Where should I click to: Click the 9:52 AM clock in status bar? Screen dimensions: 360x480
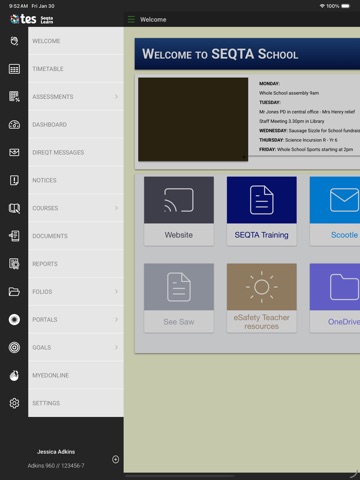click(x=18, y=6)
